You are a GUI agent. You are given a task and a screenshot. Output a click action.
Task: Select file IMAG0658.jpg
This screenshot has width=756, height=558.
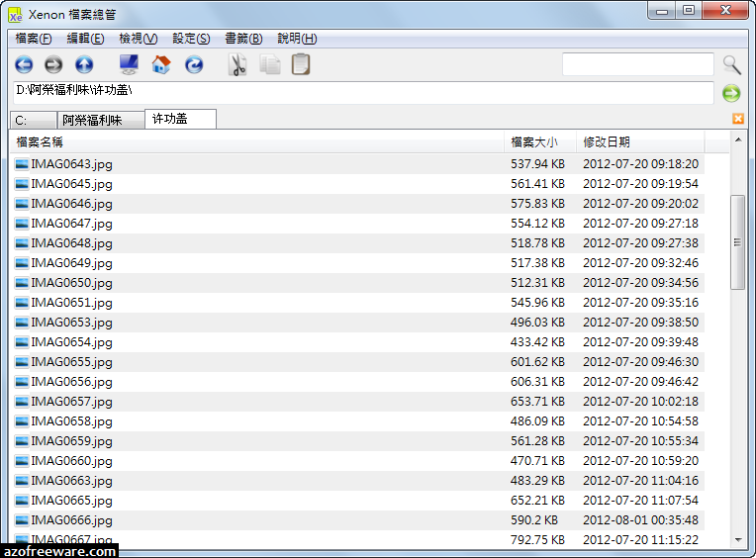[x=72, y=421]
